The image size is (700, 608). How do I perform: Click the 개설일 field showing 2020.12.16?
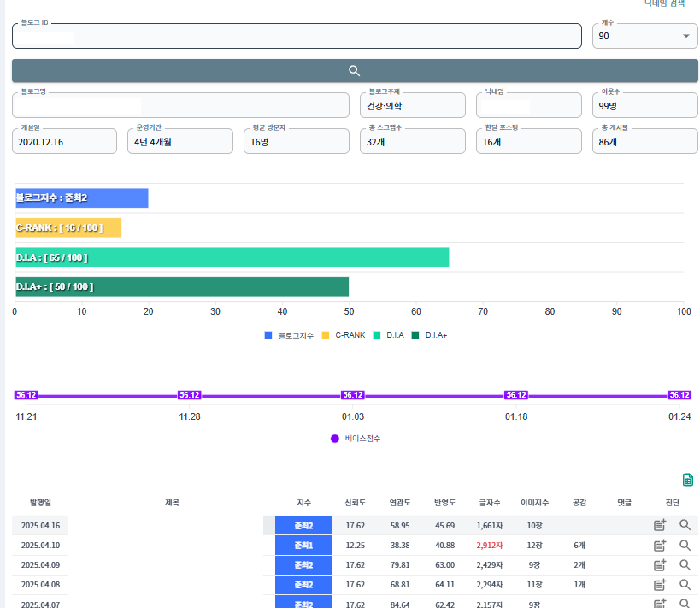point(65,142)
